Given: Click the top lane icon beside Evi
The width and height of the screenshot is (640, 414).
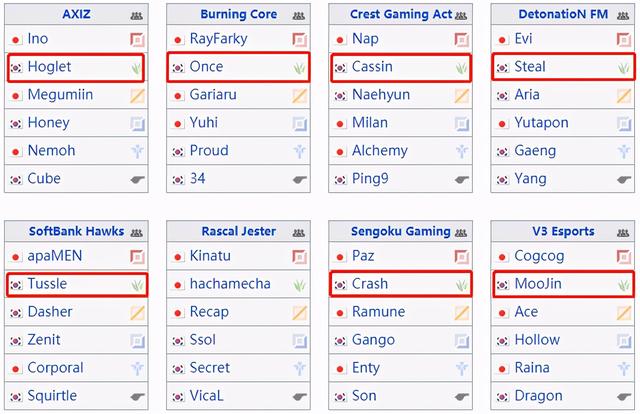Looking at the screenshot, I should click(x=624, y=40).
